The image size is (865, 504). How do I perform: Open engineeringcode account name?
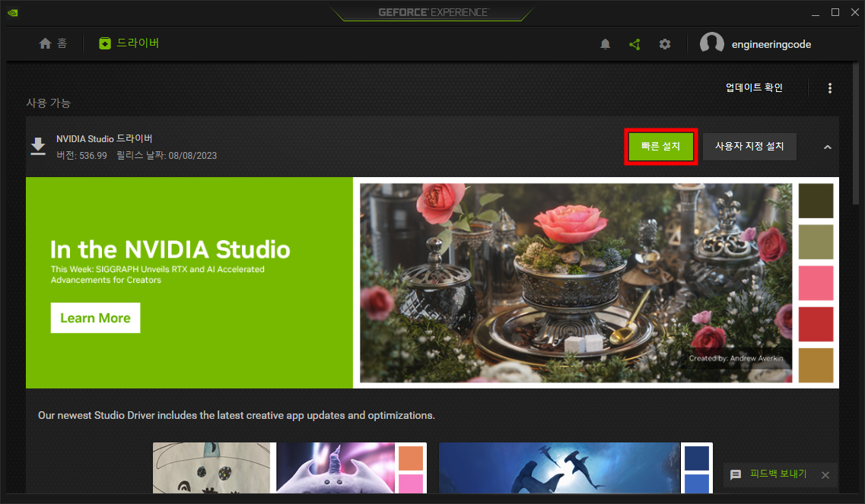click(771, 44)
